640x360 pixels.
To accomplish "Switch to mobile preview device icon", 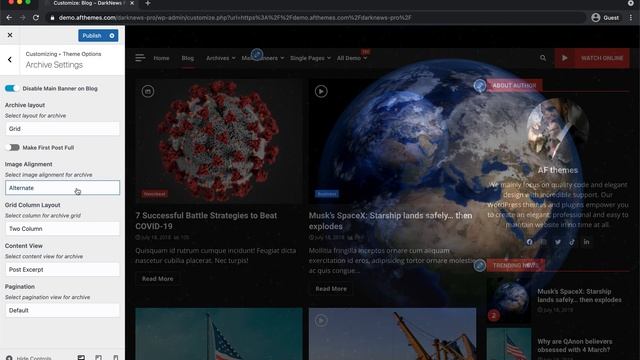I will [116, 358].
